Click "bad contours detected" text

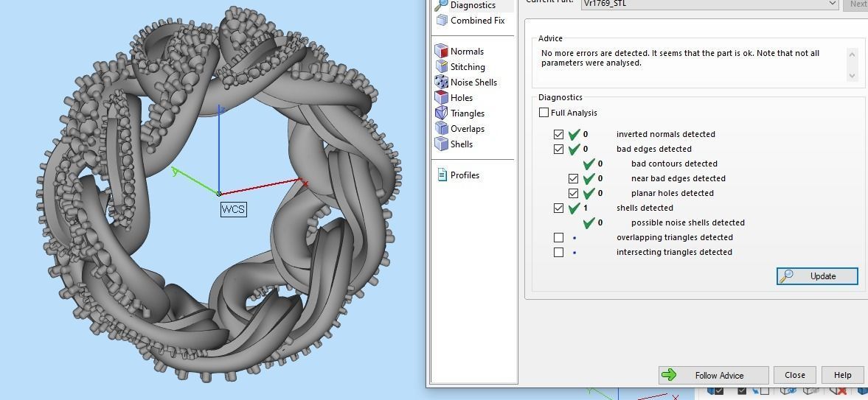tap(674, 164)
